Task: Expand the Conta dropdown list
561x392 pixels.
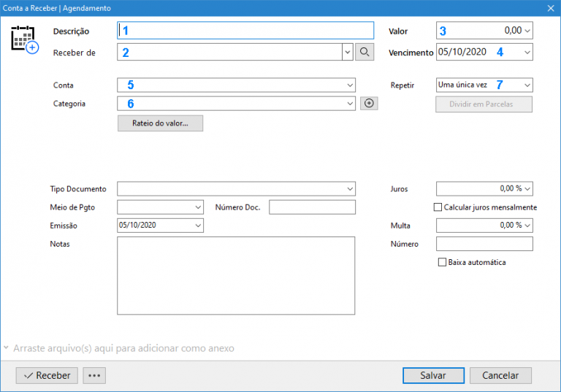Action: click(x=350, y=85)
